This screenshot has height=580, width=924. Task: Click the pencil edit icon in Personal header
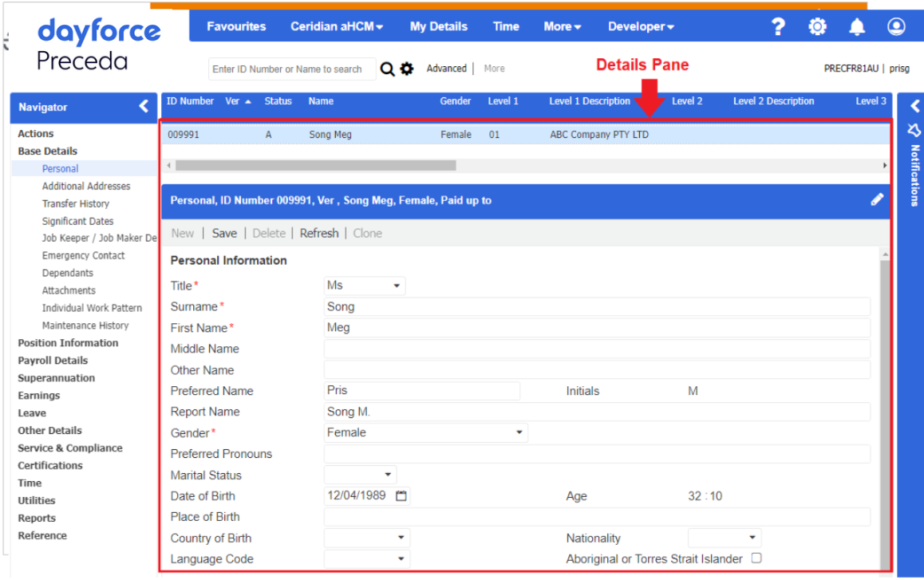coord(877,199)
